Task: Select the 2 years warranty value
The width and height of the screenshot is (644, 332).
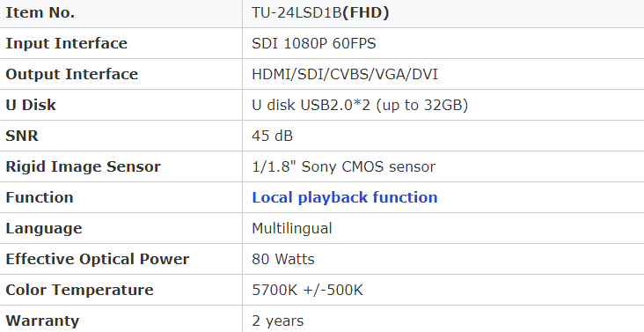Action: pyautogui.click(x=278, y=321)
